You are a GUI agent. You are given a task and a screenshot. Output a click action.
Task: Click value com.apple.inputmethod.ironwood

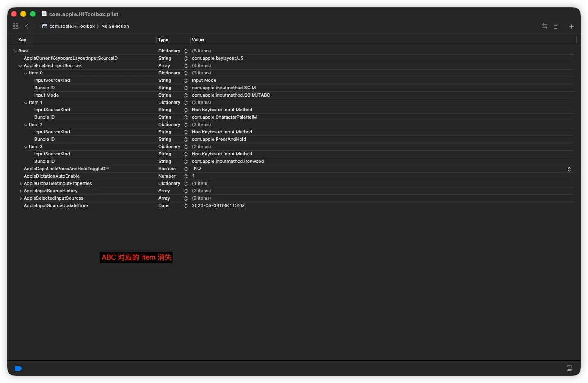[x=228, y=161]
